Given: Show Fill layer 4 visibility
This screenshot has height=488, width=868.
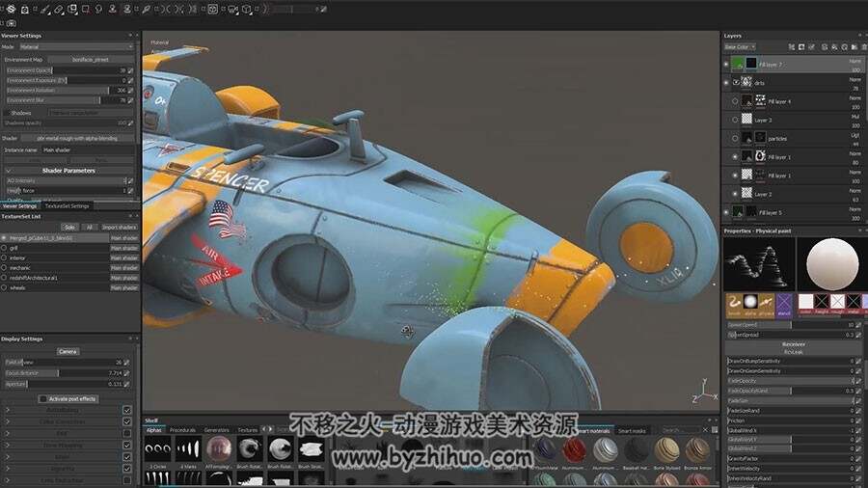Looking at the screenshot, I should (735, 101).
